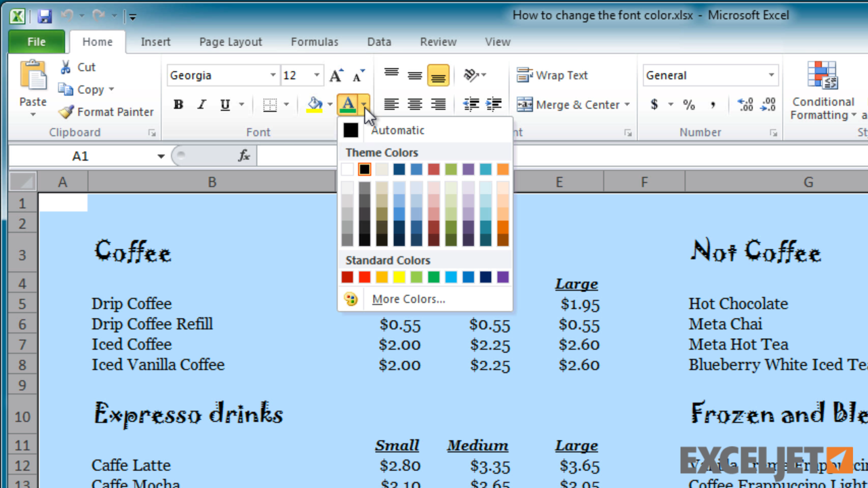Toggle Middle Align vertical alignment
The width and height of the screenshot is (868, 488).
(415, 75)
